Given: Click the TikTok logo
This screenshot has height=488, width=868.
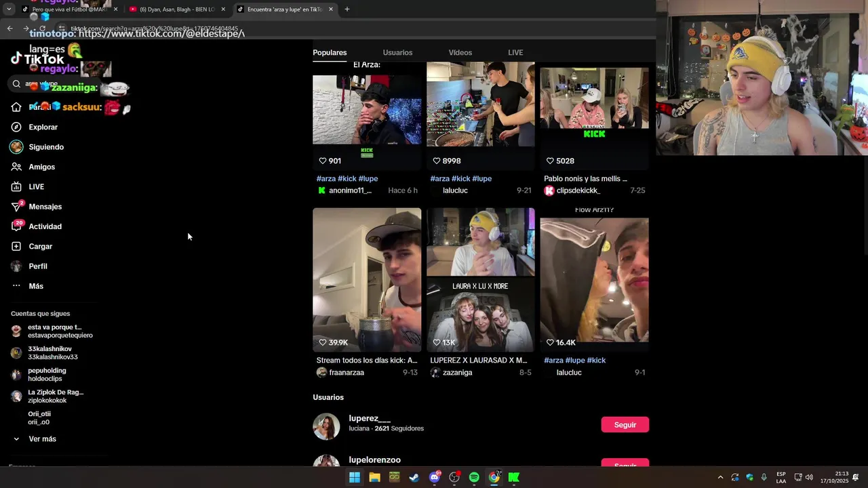Looking at the screenshot, I should pyautogui.click(x=37, y=59).
